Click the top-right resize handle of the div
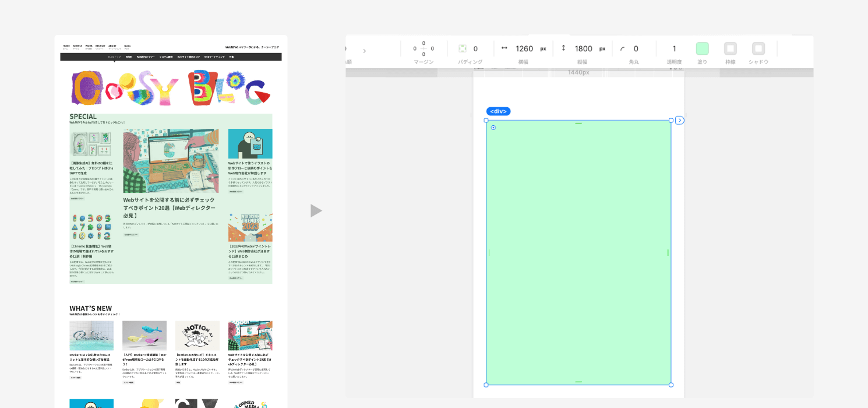The width and height of the screenshot is (868, 408). click(671, 120)
